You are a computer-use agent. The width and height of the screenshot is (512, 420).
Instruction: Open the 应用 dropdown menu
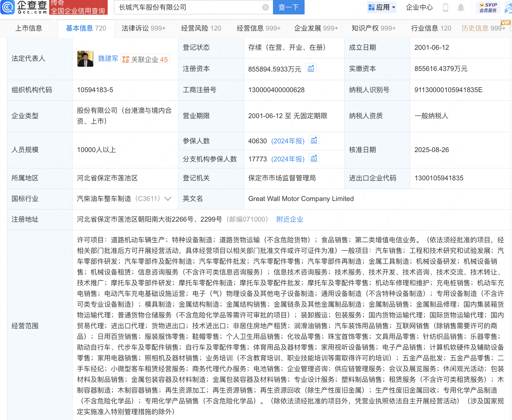point(382,7)
